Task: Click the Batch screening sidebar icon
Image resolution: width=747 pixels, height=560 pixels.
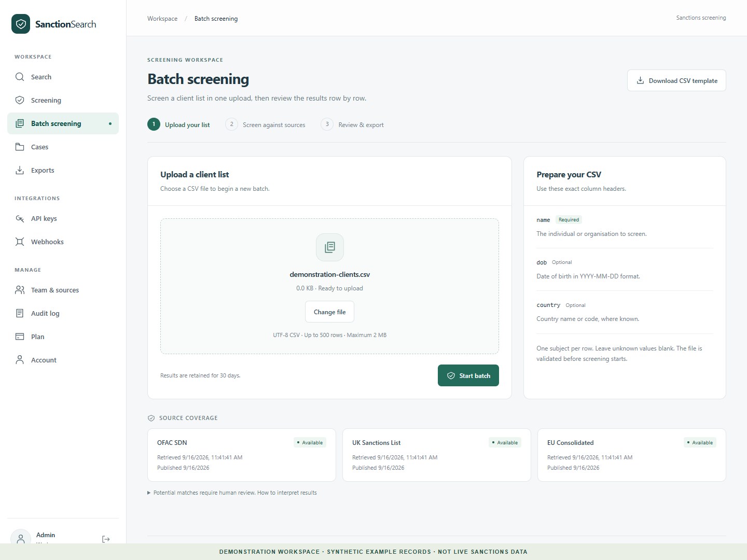Action: tap(20, 123)
